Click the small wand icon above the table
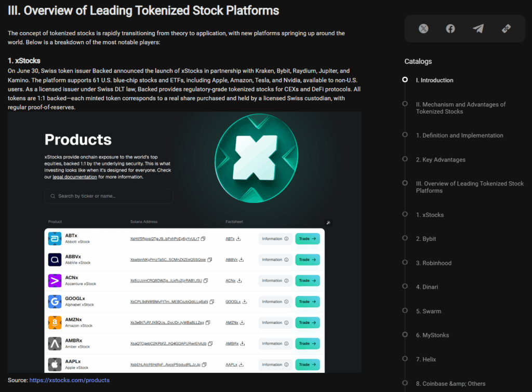The width and height of the screenshot is (532, 392). click(328, 222)
